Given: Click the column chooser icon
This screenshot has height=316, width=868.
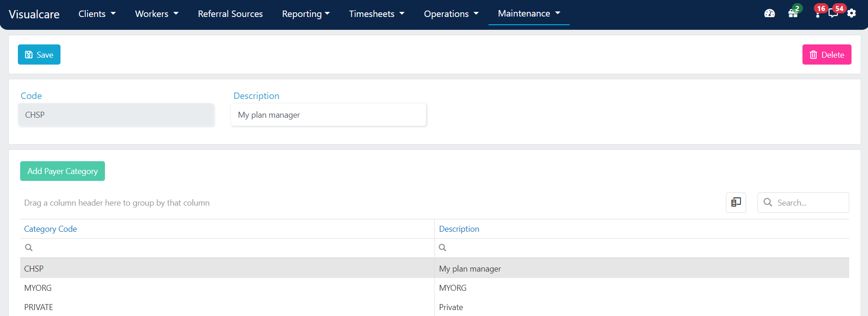Looking at the screenshot, I should pyautogui.click(x=736, y=202).
